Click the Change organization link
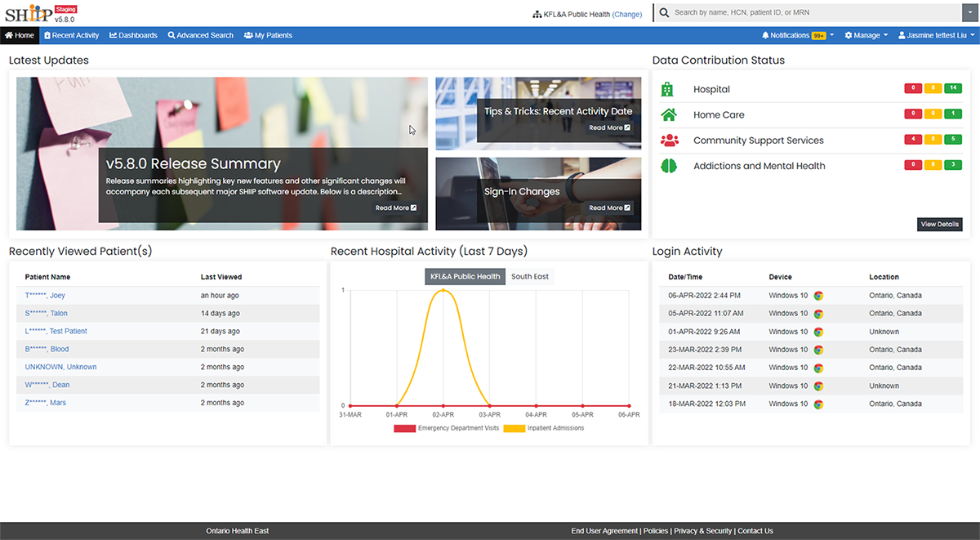The height and width of the screenshot is (540, 980). click(627, 14)
